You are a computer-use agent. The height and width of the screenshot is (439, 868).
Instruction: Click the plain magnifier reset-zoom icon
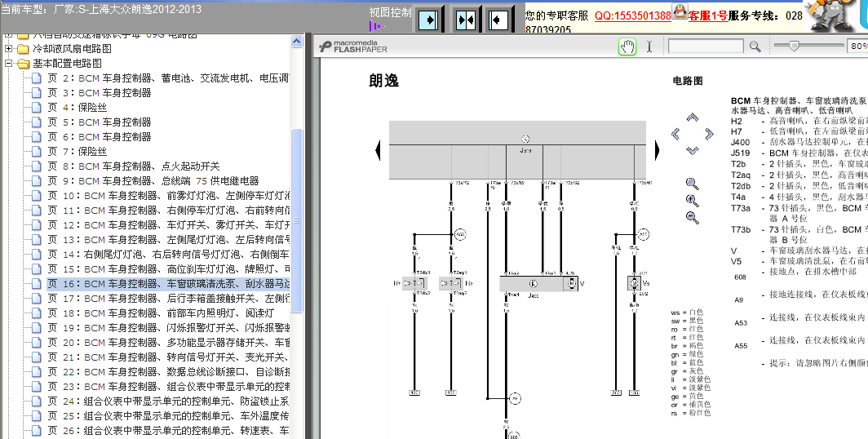point(692,184)
